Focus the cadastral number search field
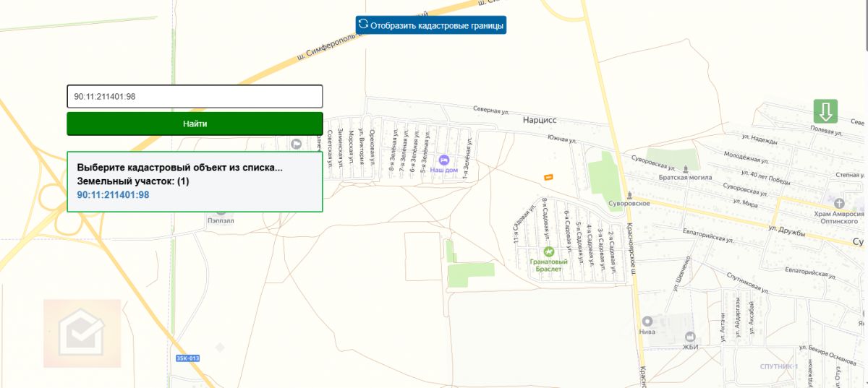The image size is (868, 388). [x=195, y=97]
